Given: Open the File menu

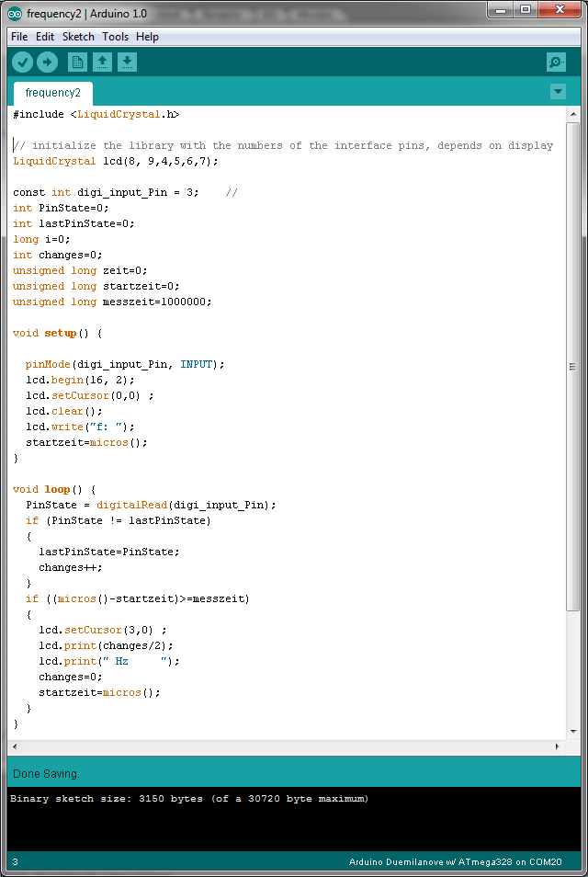Looking at the screenshot, I should click(19, 37).
